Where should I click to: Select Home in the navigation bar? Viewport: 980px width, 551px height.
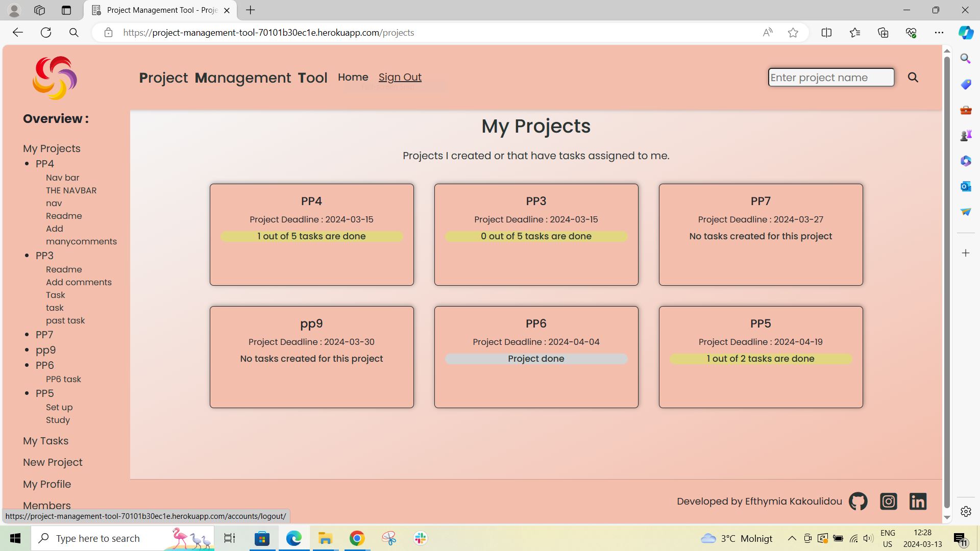pyautogui.click(x=353, y=77)
